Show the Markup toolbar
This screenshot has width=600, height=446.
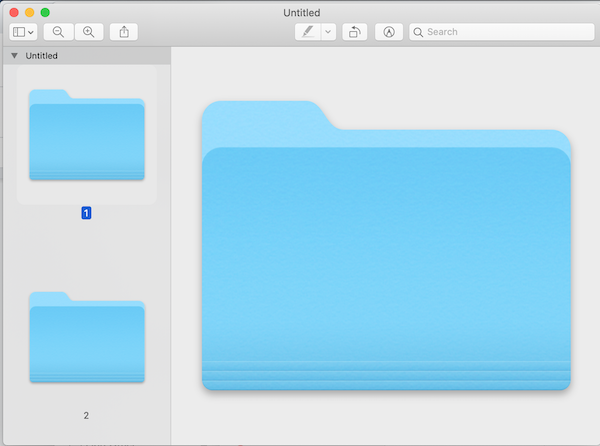point(389,32)
